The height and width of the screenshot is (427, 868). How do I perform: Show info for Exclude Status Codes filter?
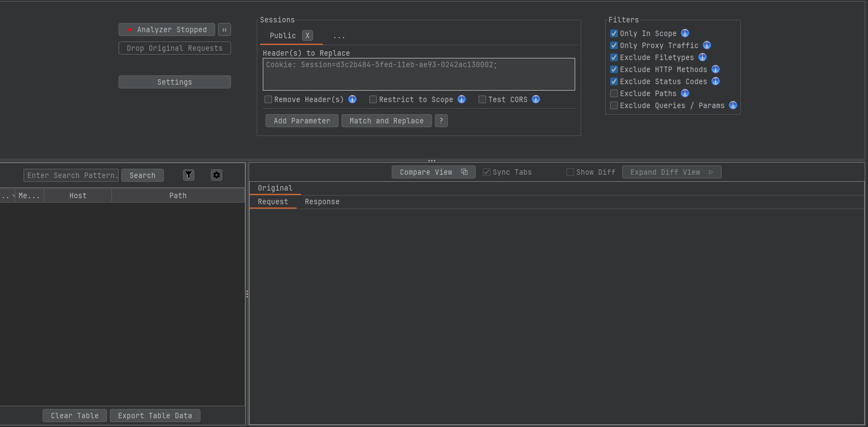click(x=716, y=81)
